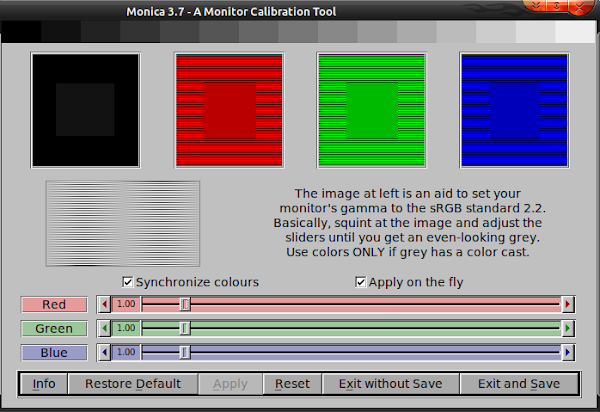Minimize the Monica window

(x=535, y=5)
